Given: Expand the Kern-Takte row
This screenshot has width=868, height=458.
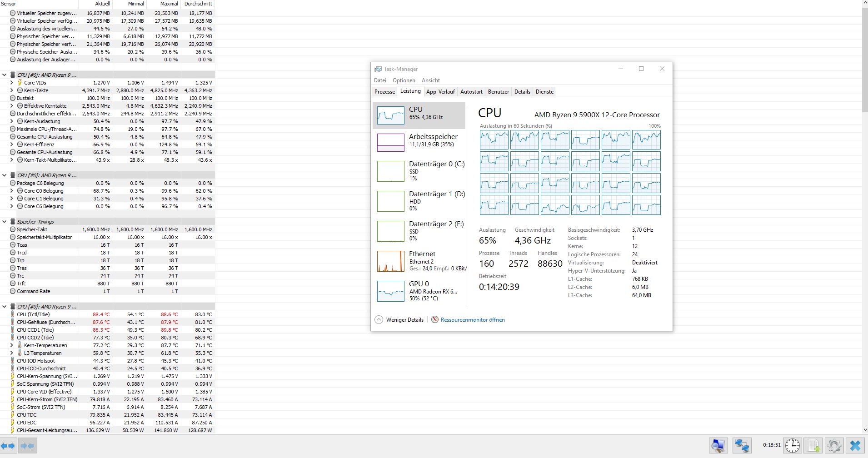Looking at the screenshot, I should 11,90.
